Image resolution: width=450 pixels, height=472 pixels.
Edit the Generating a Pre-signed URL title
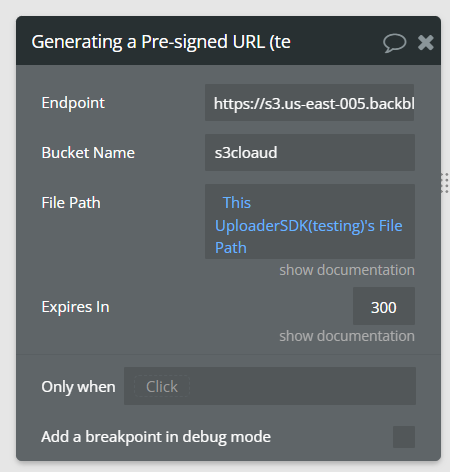161,42
